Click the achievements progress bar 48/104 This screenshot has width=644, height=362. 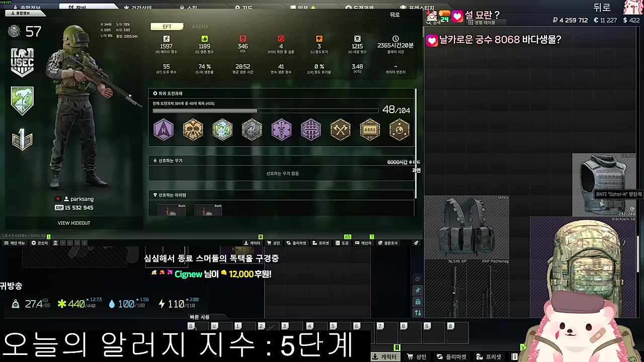click(266, 111)
